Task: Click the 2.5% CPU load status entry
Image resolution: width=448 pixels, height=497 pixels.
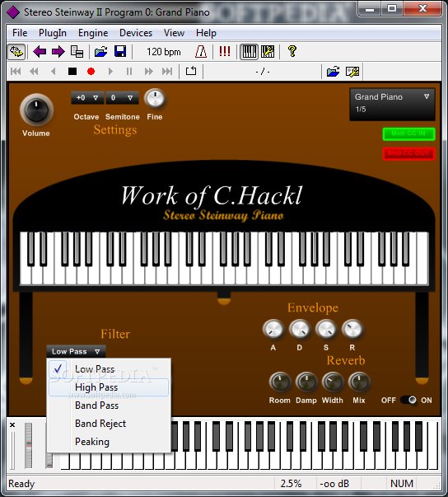Action: [291, 483]
